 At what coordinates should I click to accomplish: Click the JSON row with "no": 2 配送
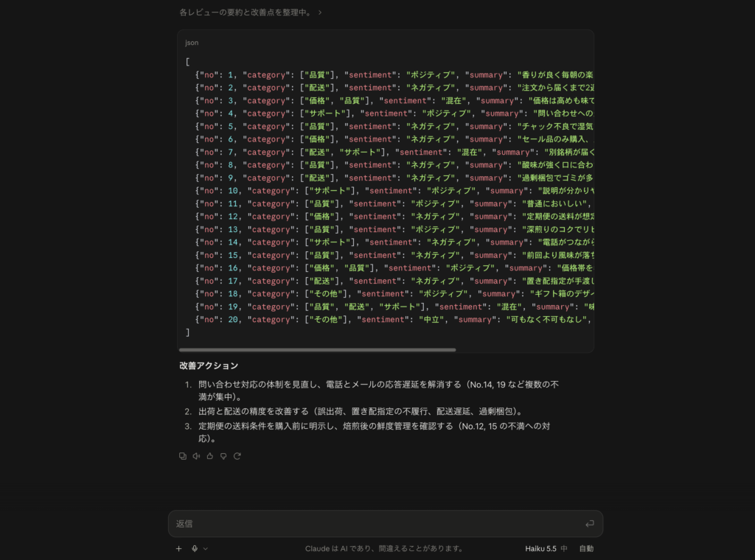(x=394, y=88)
